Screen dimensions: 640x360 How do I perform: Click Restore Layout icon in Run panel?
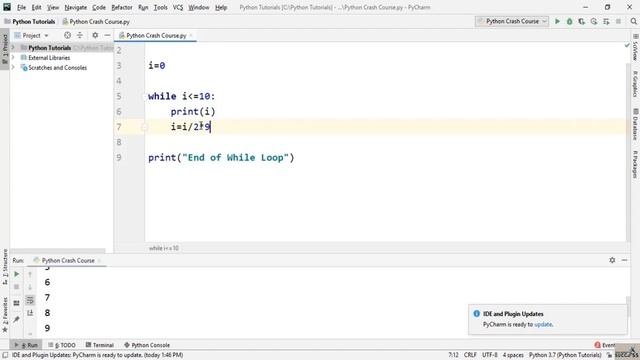(17, 303)
